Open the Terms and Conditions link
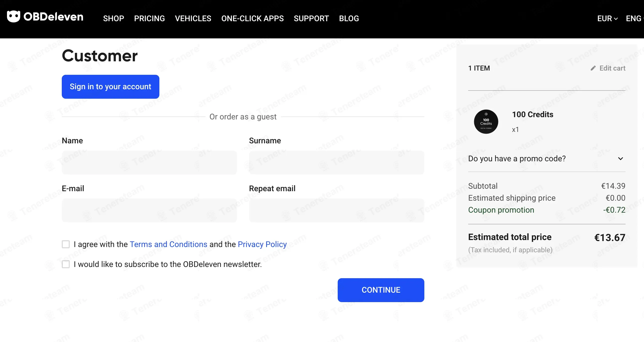The width and height of the screenshot is (644, 342). (x=169, y=244)
